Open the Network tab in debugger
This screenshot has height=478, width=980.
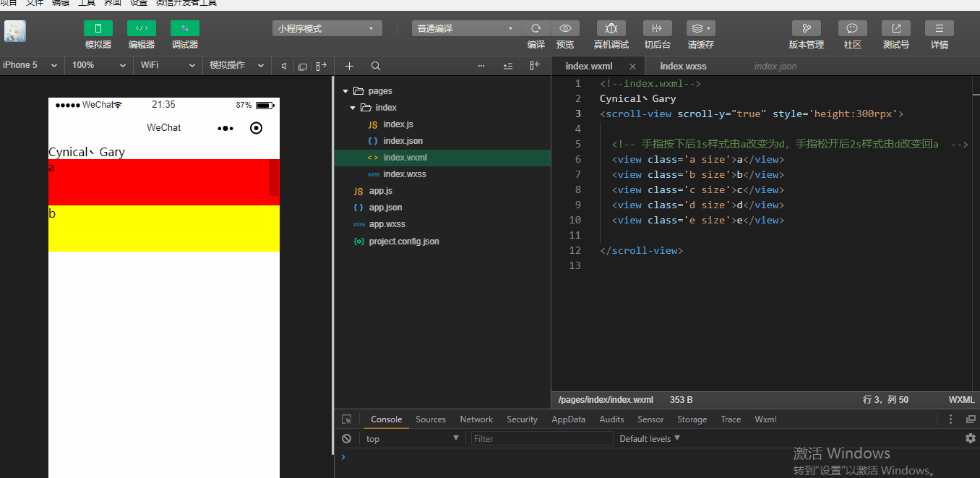[476, 419]
